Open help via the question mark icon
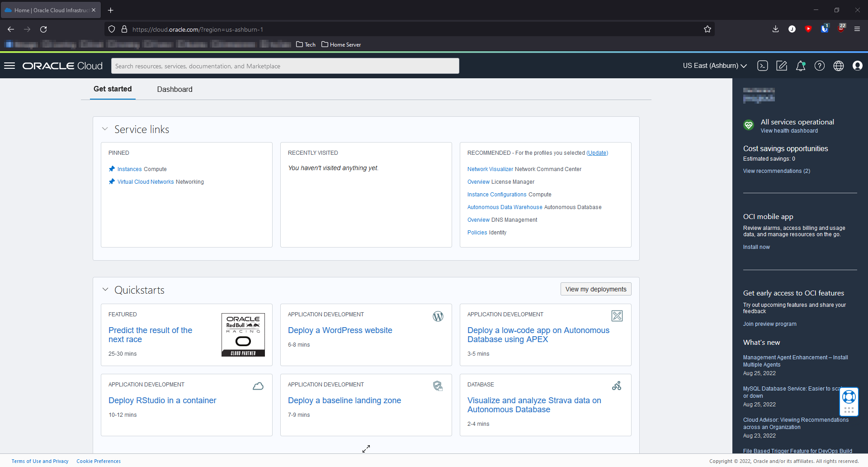868x467 pixels. coord(820,66)
